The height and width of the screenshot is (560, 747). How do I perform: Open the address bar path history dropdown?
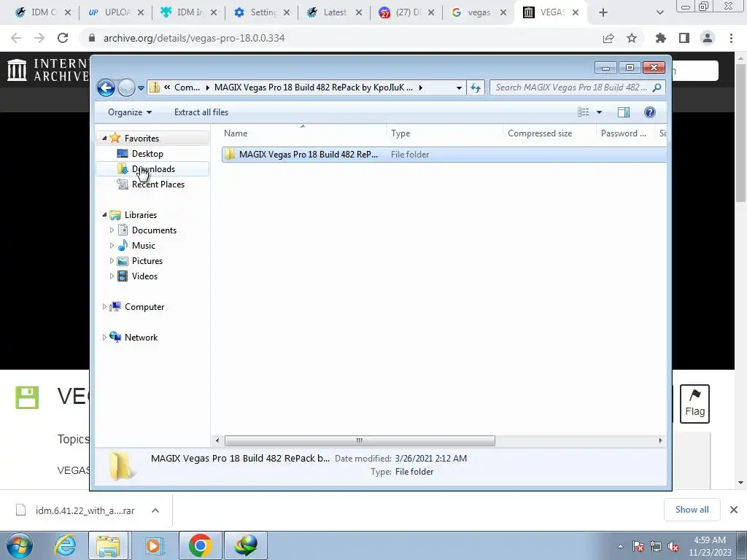[459, 87]
